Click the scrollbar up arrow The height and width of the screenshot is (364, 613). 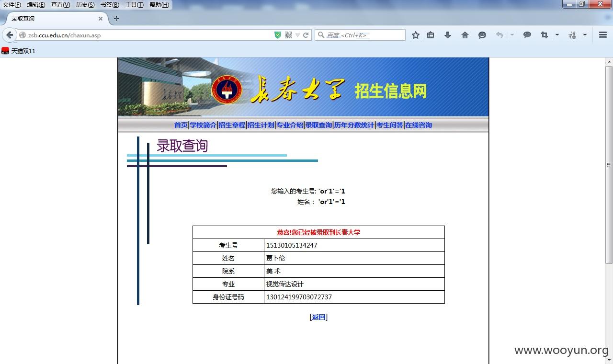[609, 61]
